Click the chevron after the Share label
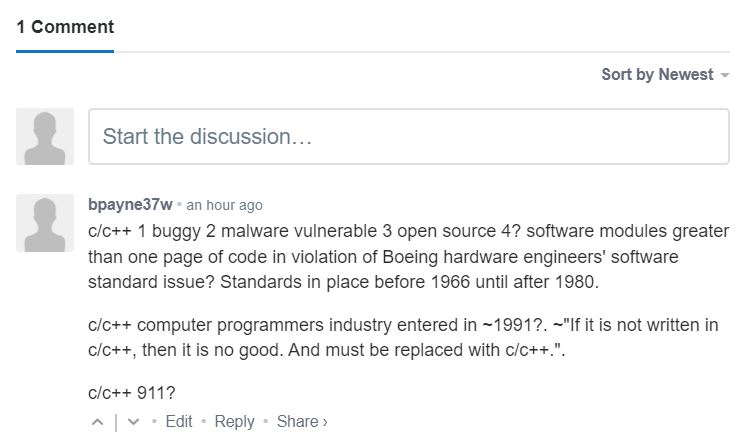This screenshot has height=436, width=754. [325, 422]
